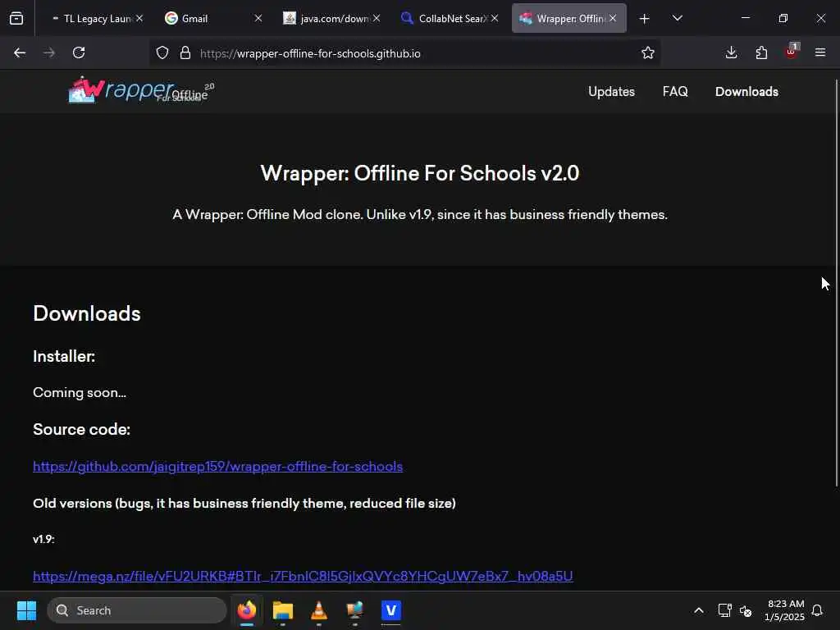The width and height of the screenshot is (840, 630).
Task: Open the computer monitor app in taskbar
Action: [x=354, y=610]
